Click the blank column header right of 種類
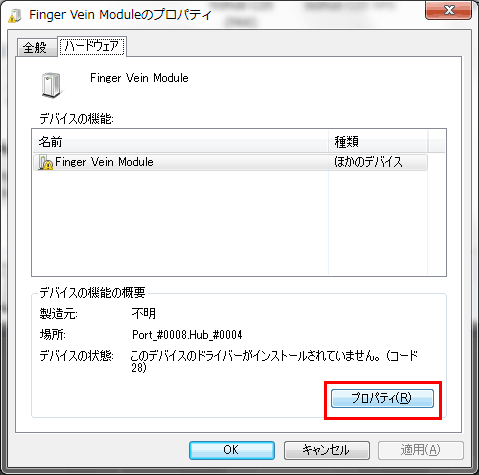Screen dimensions: 479x475 (436, 142)
